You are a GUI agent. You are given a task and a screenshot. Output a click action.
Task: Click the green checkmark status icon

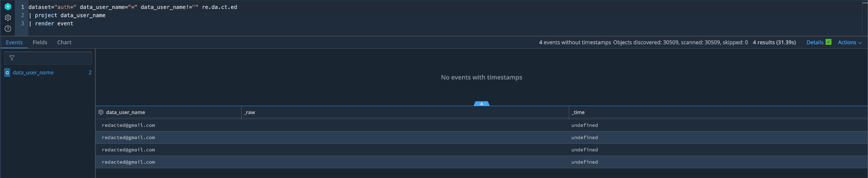[x=829, y=42]
